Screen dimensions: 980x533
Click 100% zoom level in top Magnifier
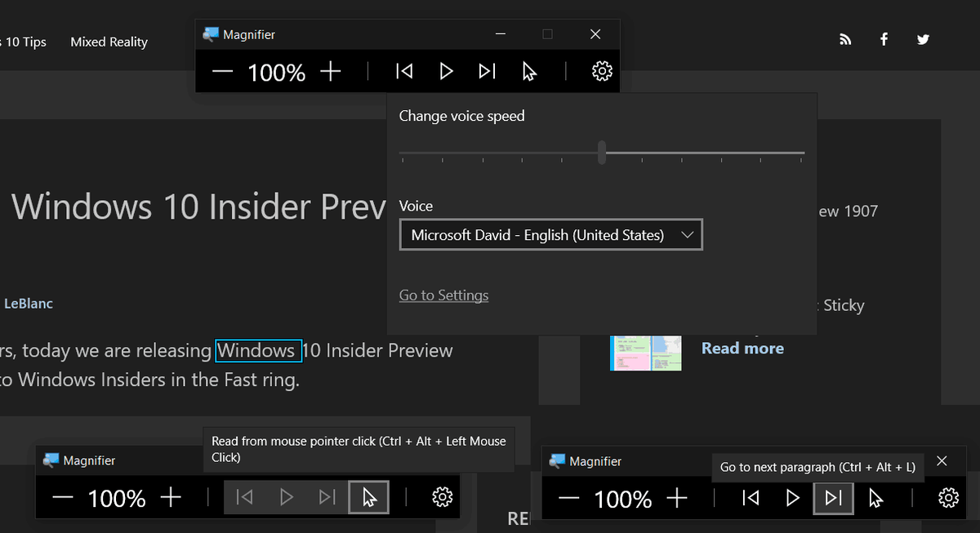coord(276,73)
